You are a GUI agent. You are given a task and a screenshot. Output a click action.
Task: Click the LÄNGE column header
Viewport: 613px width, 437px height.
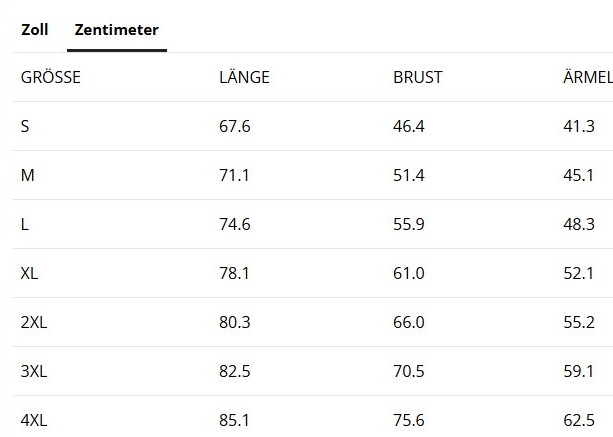click(244, 77)
